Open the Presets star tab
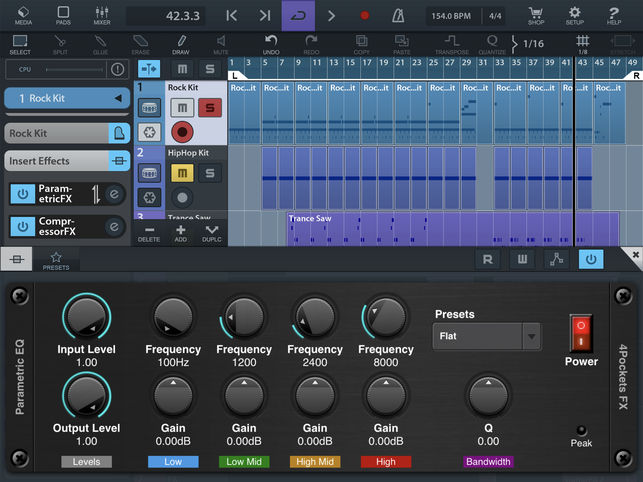 tap(56, 260)
